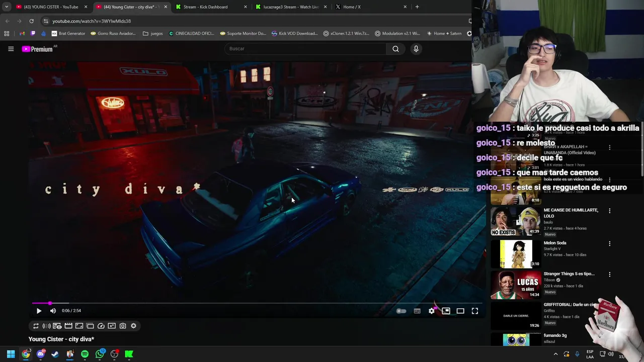Open the apps grid bookmark

(7, 34)
